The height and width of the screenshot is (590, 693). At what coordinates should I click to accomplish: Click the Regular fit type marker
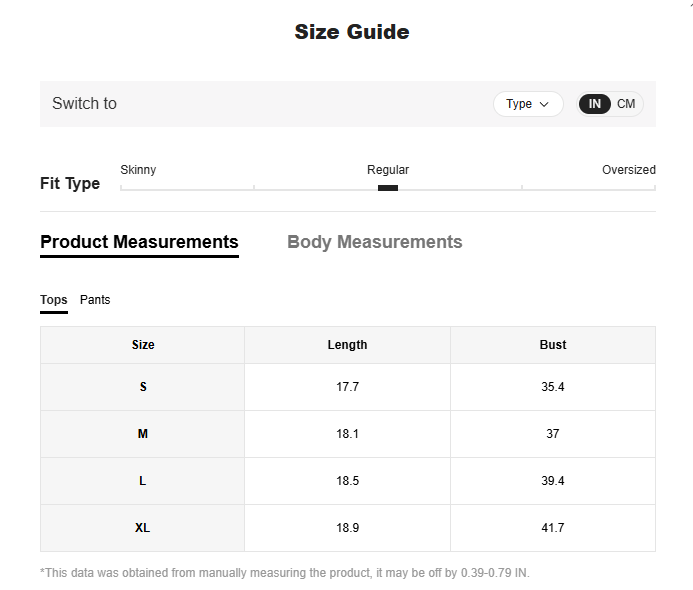[x=388, y=188]
